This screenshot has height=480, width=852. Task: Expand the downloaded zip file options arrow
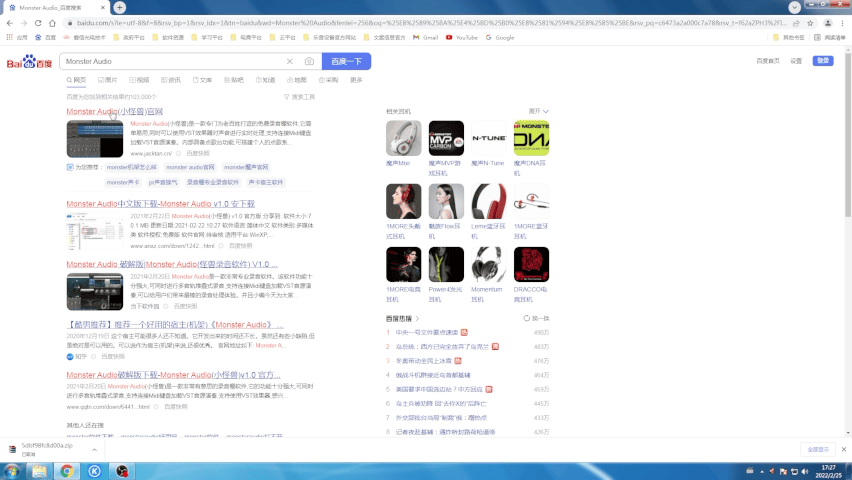[94, 450]
